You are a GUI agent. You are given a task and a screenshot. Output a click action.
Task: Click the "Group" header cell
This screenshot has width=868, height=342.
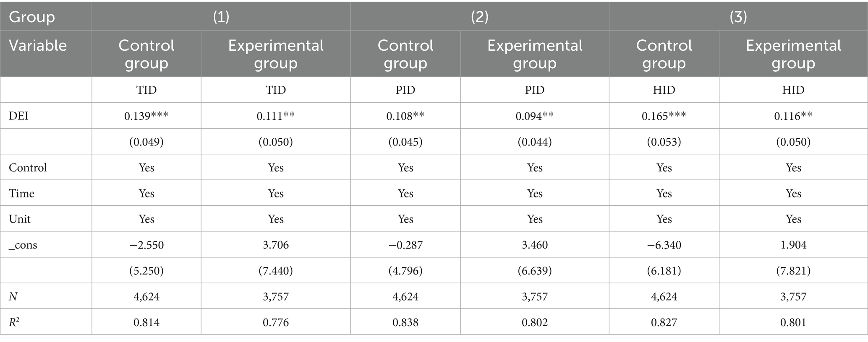(32, 17)
